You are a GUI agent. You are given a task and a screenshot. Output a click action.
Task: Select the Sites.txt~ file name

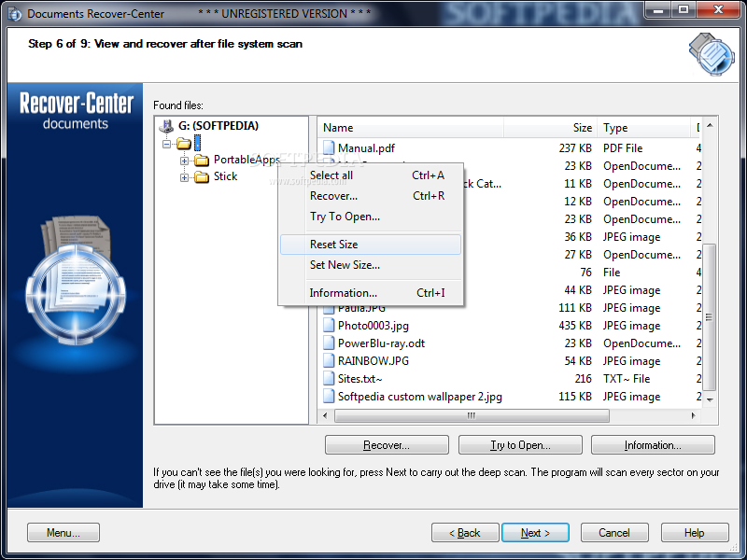(x=359, y=379)
